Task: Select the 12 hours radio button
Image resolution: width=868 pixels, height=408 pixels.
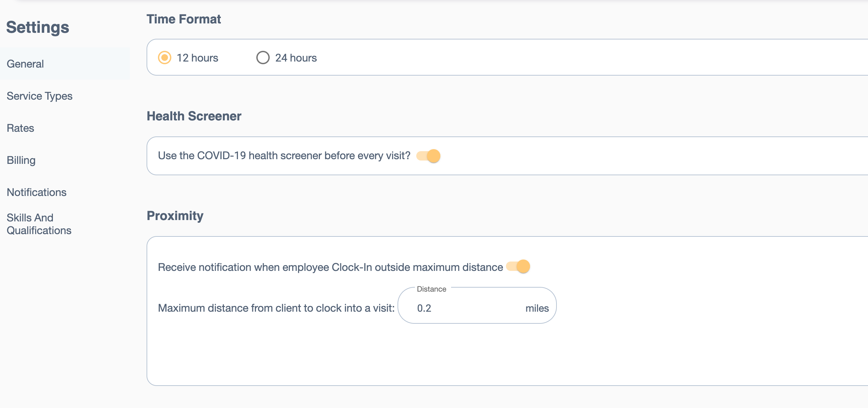Action: point(164,58)
